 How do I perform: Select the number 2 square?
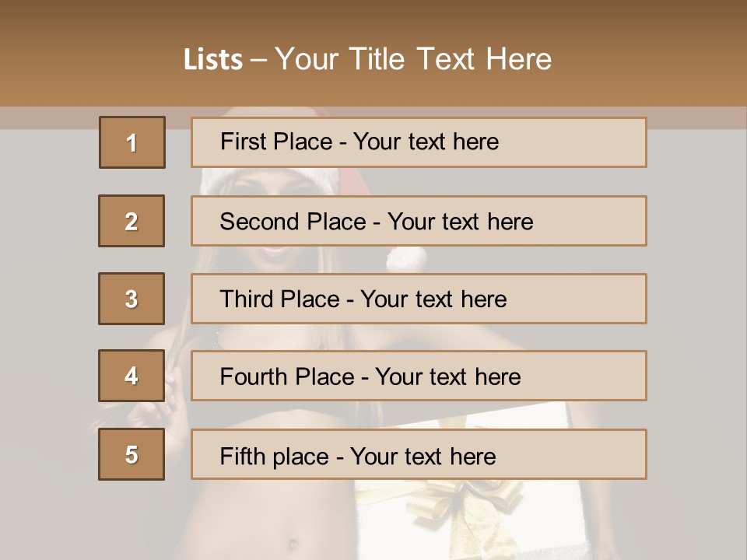pyautogui.click(x=132, y=221)
